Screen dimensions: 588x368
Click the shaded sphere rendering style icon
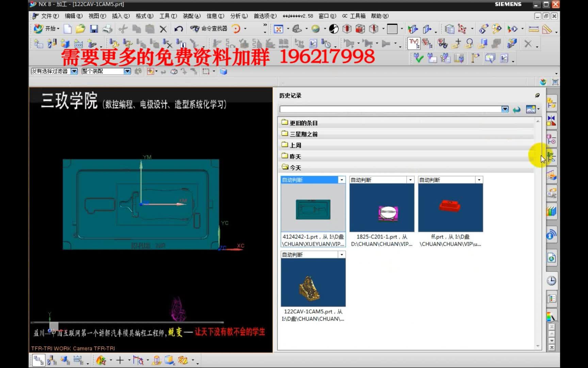[315, 29]
